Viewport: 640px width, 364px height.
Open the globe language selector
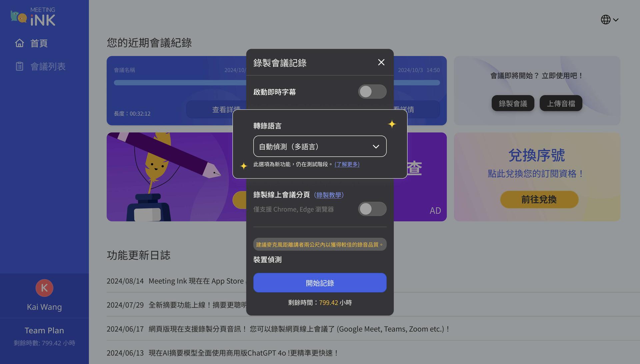[610, 20]
